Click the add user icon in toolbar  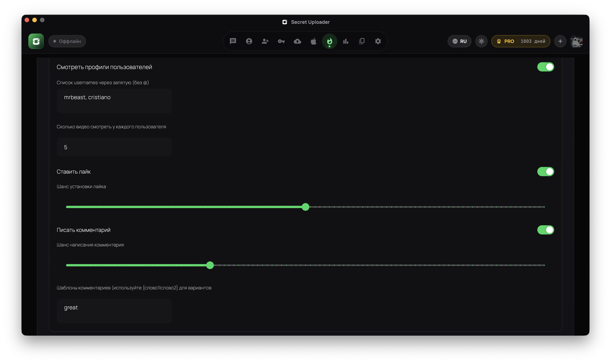265,41
